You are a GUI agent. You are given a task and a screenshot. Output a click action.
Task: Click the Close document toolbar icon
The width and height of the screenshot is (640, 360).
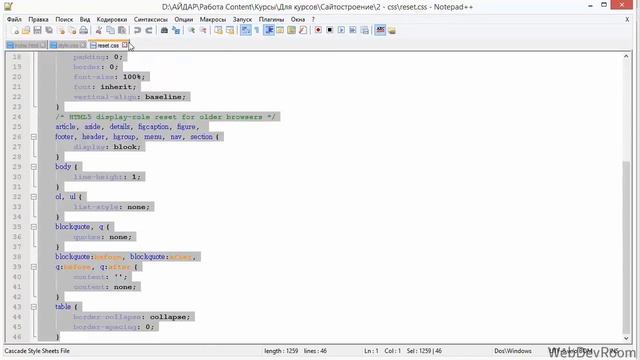click(x=61, y=30)
